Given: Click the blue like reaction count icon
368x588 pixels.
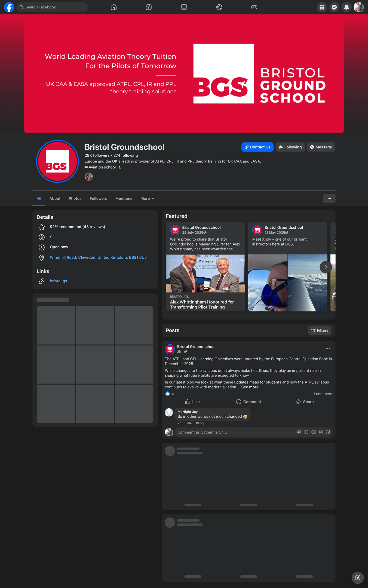Looking at the screenshot, I should pyautogui.click(x=168, y=394).
